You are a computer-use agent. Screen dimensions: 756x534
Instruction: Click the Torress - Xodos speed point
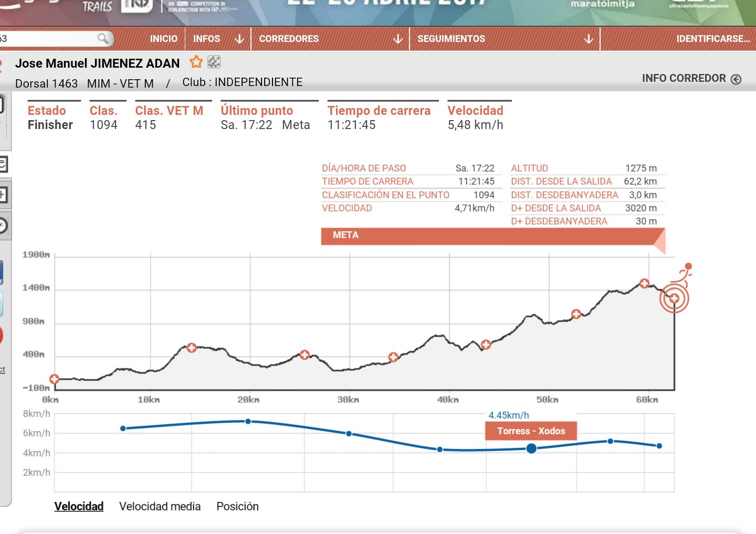pyautogui.click(x=531, y=448)
